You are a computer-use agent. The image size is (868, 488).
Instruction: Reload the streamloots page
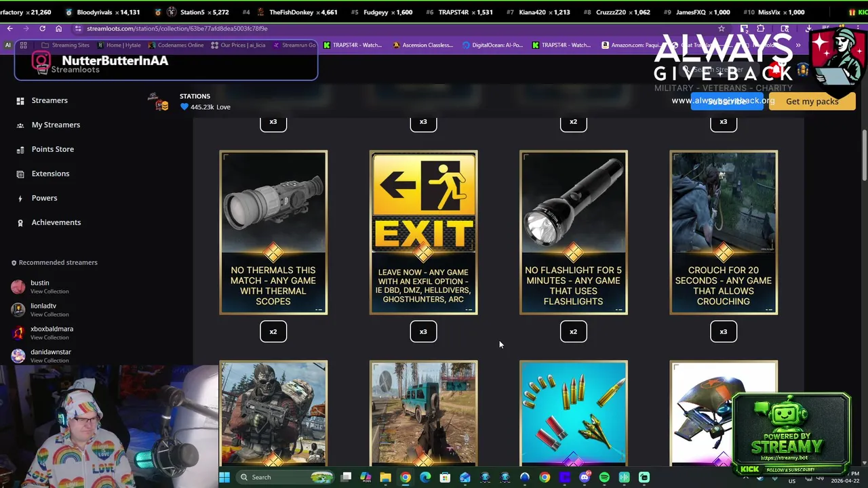42,28
